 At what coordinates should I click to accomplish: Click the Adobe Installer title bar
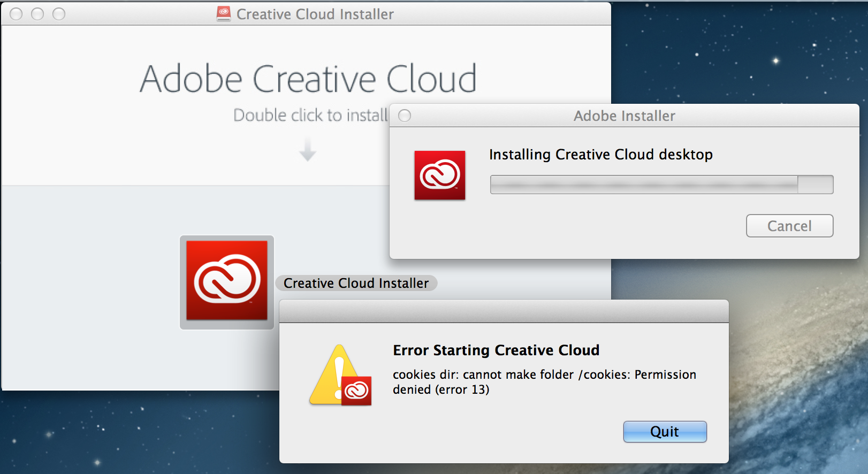click(x=625, y=116)
